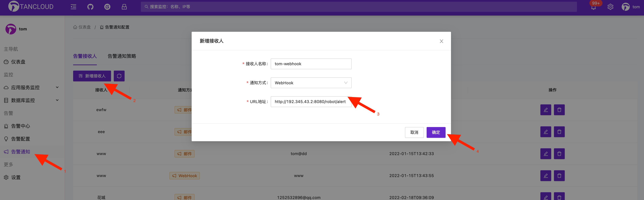Click the 接收人名称 input field

[311, 64]
